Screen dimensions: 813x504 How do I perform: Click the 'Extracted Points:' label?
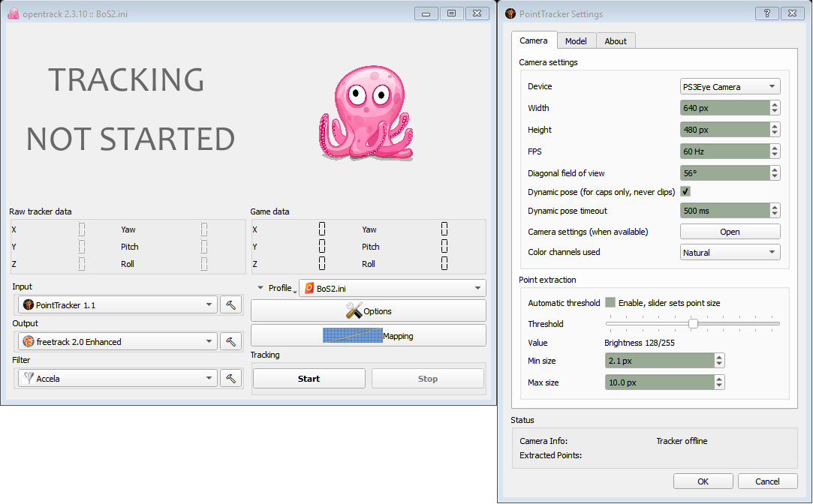pos(551,455)
